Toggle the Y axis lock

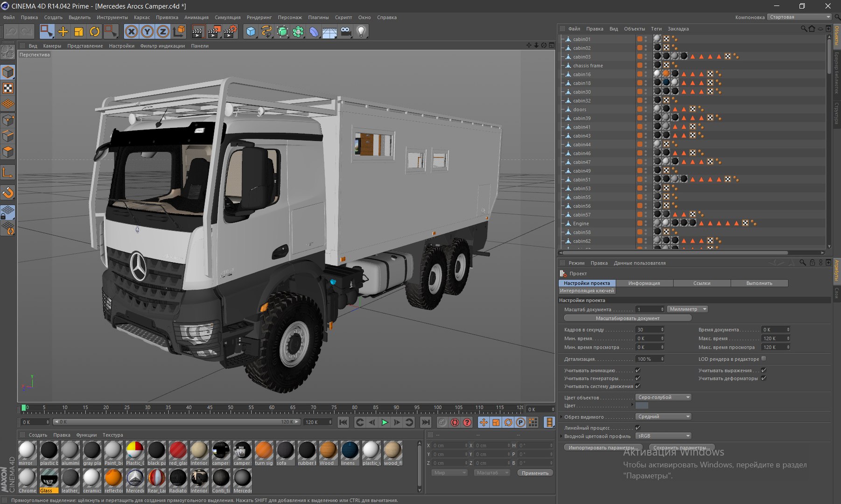[147, 31]
